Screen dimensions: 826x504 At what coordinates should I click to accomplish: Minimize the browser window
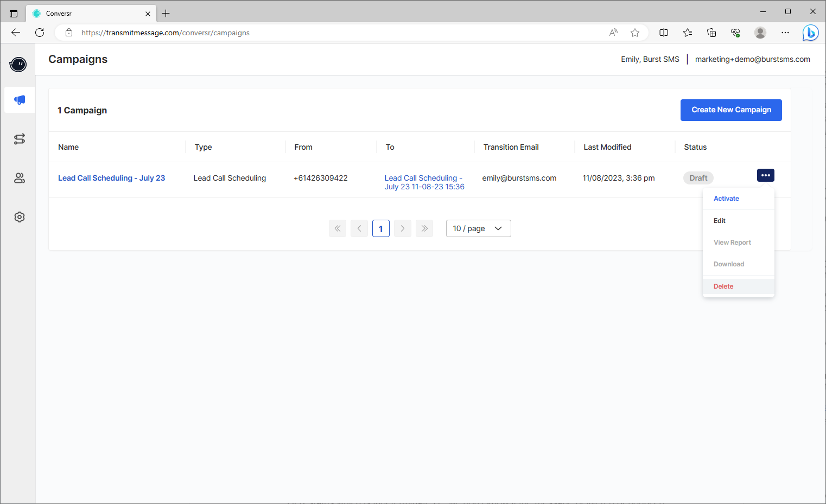pyautogui.click(x=763, y=11)
